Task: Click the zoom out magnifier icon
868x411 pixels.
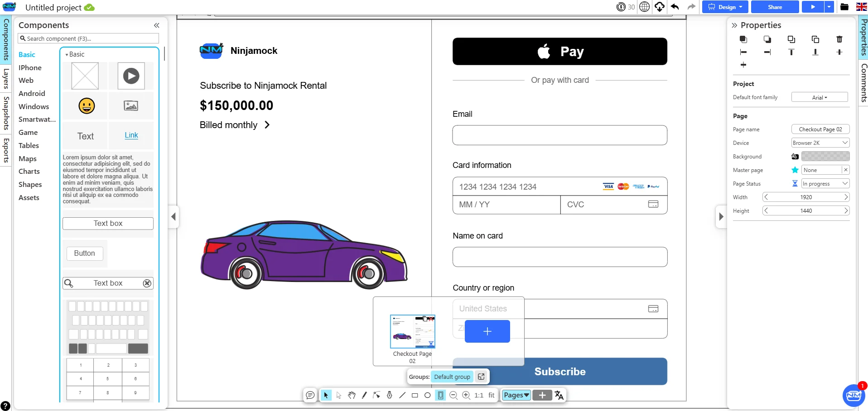Action: tap(453, 395)
